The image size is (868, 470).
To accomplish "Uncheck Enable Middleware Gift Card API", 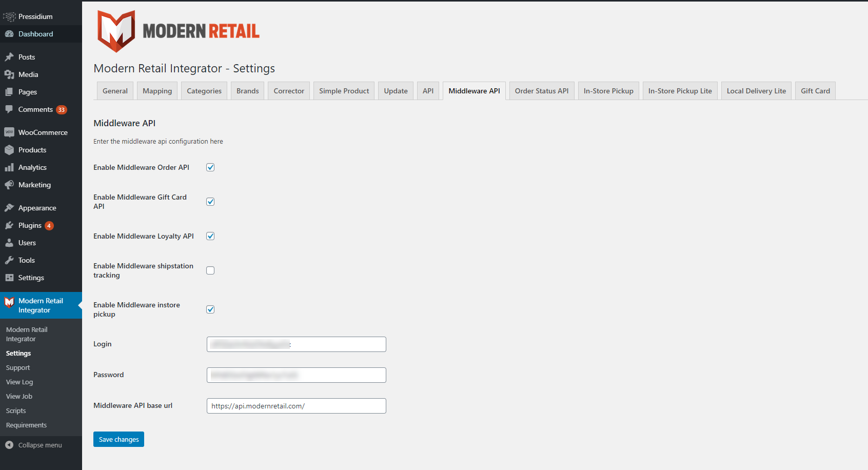I will (210, 202).
